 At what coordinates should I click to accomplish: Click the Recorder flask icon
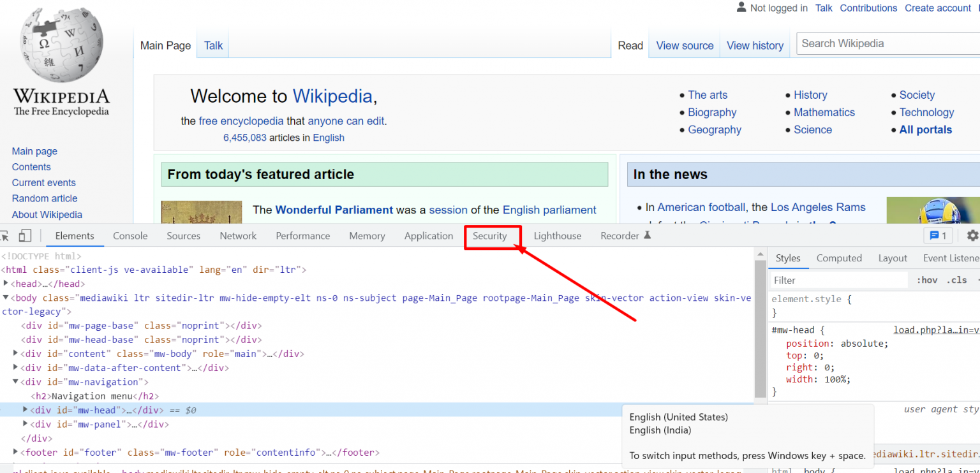(x=647, y=236)
